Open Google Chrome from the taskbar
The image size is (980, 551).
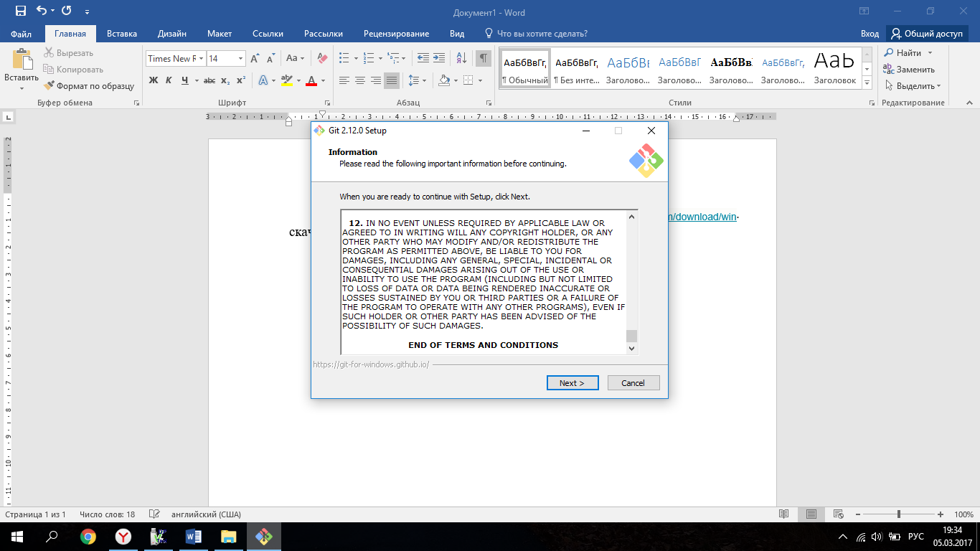point(88,537)
